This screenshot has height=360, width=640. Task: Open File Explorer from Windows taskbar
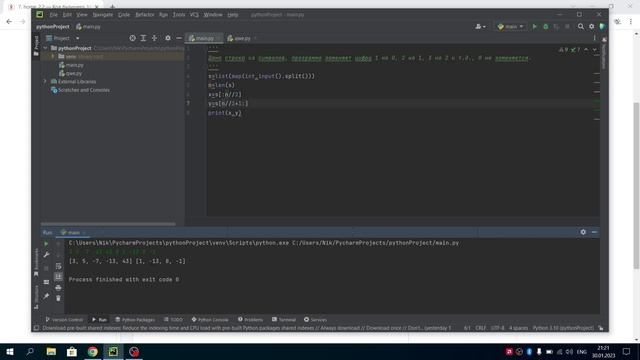[51, 351]
